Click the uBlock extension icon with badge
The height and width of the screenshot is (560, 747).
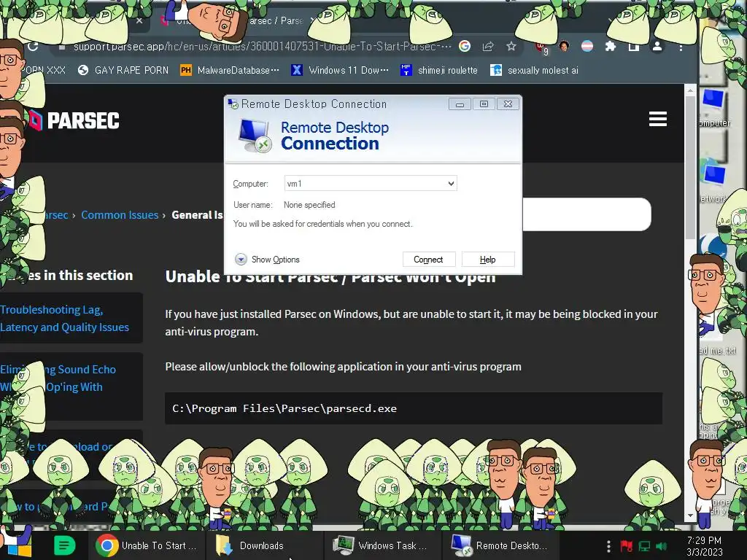point(542,47)
